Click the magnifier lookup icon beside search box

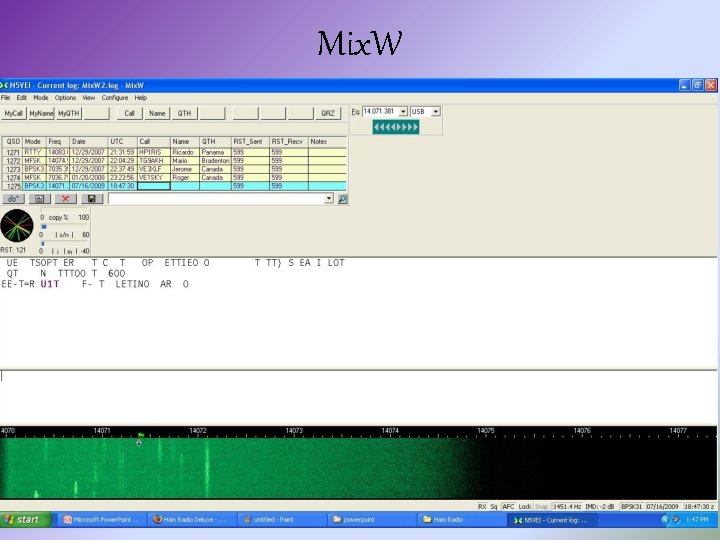(343, 199)
